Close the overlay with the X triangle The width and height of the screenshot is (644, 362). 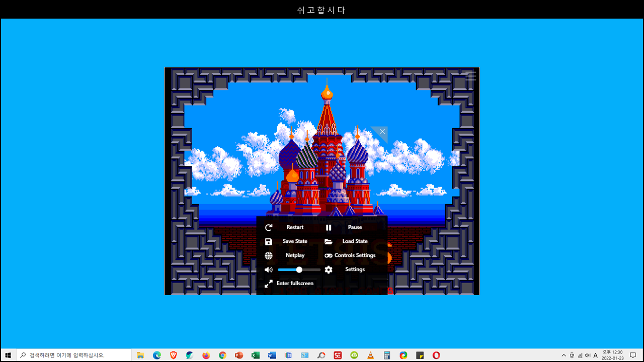(382, 131)
